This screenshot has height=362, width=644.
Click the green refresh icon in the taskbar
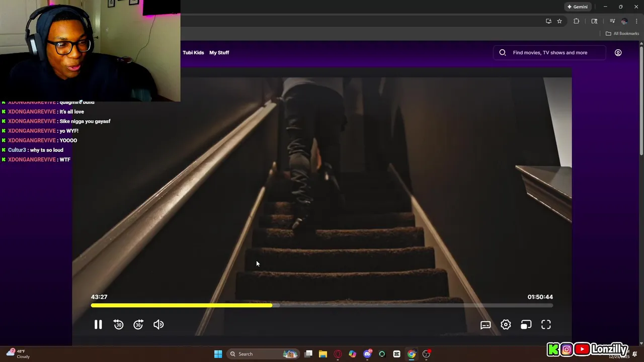[382, 354]
